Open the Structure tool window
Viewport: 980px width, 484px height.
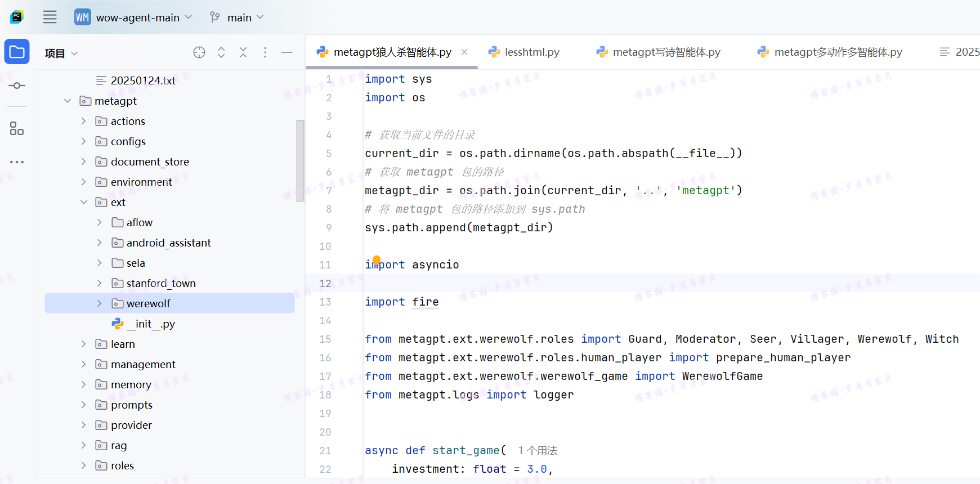click(17, 128)
